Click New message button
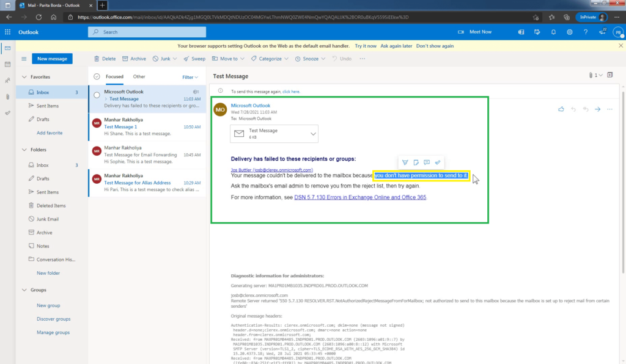Screen dimensions: 626x364 point(53,59)
